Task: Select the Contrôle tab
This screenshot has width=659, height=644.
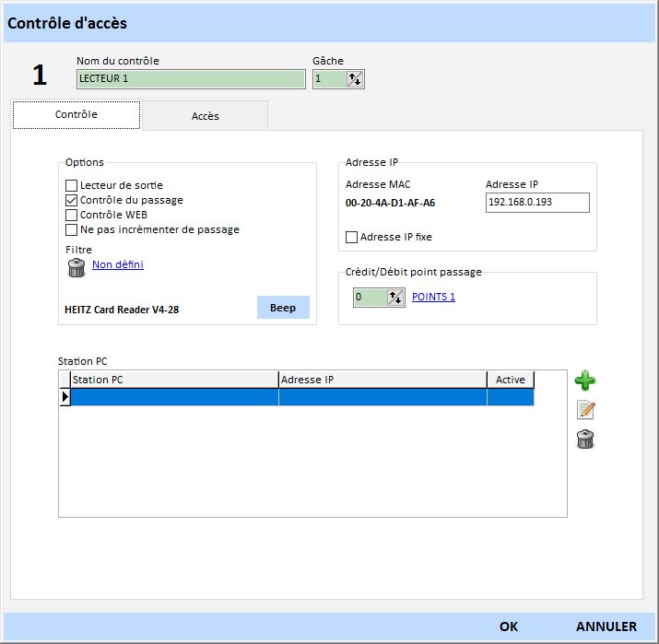Action: click(76, 115)
